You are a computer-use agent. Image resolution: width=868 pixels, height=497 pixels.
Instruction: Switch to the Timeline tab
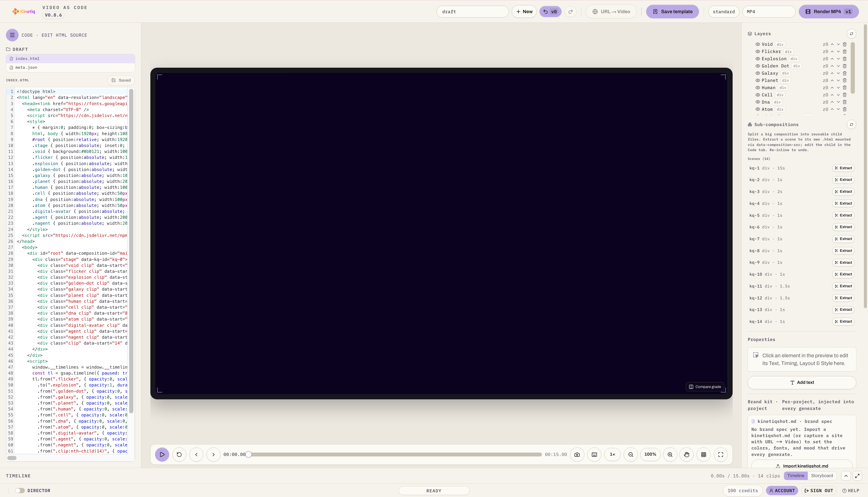pyautogui.click(x=796, y=476)
